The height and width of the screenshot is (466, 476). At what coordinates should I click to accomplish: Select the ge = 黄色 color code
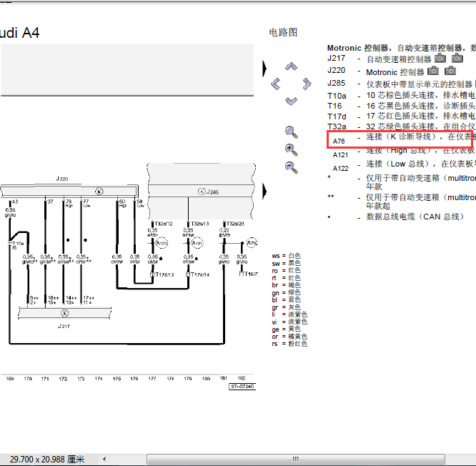coord(286,329)
